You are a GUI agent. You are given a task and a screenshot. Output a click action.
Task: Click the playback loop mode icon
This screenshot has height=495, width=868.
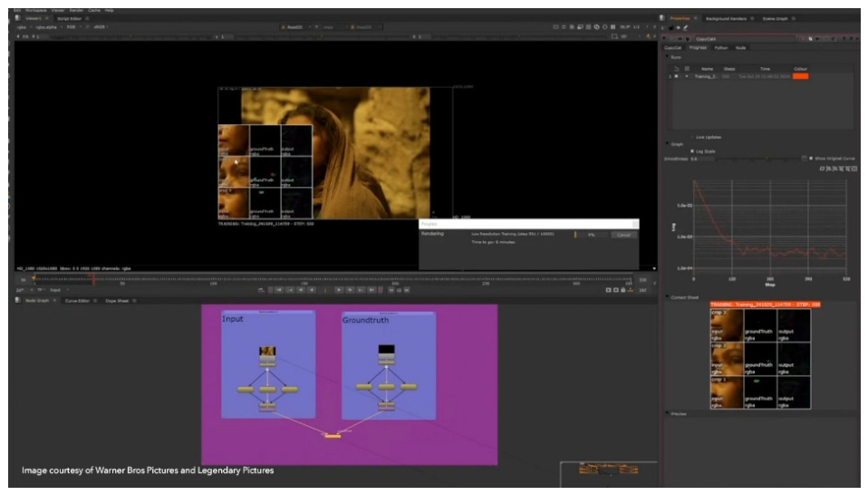pyautogui.click(x=261, y=289)
